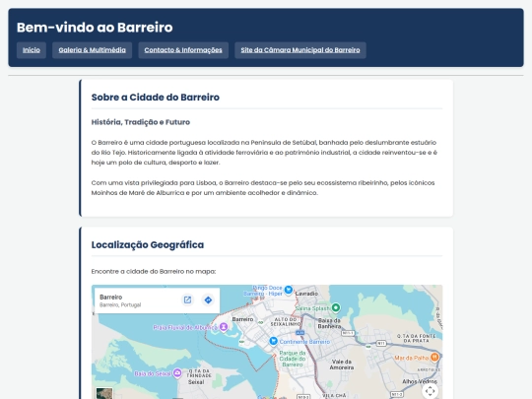The height and width of the screenshot is (399, 532).
Task: Click the map camera controls button
Action: 430,391
